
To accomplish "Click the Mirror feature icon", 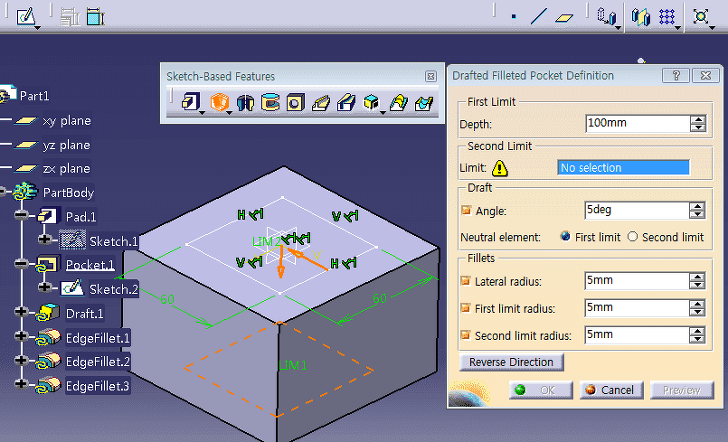I will [641, 17].
